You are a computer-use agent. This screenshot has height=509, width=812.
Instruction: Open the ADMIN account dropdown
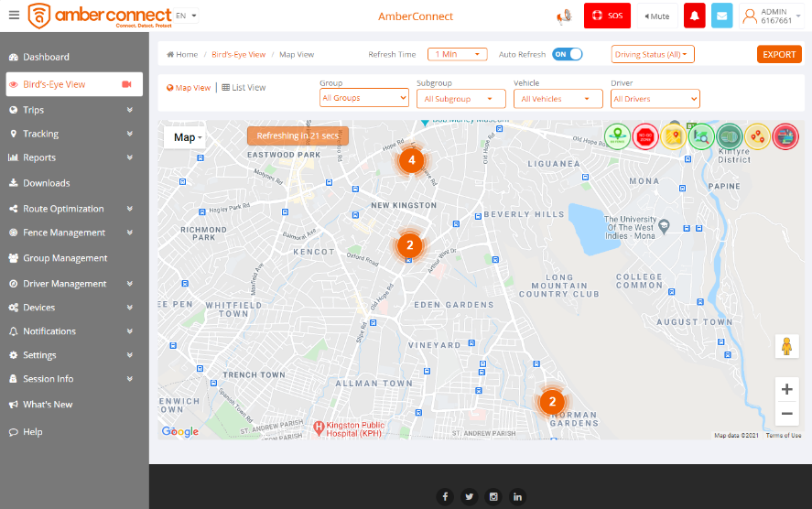[x=773, y=16]
